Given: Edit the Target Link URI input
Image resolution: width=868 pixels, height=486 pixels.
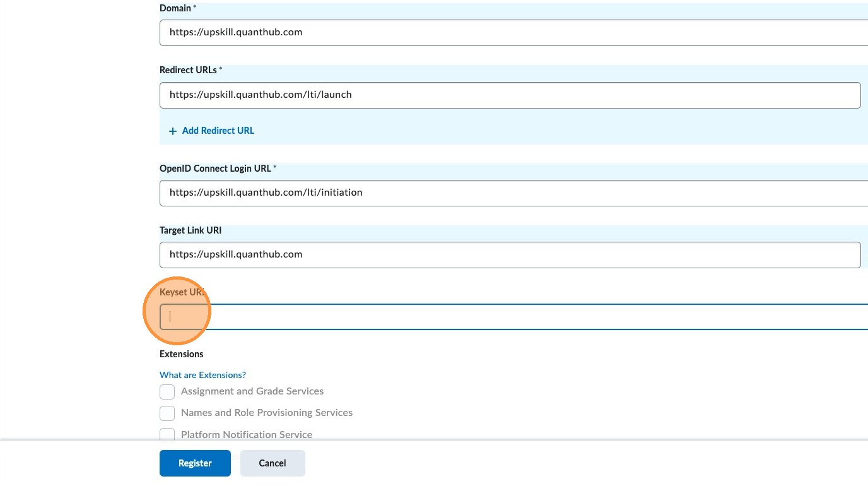Looking at the screenshot, I should 510,255.
